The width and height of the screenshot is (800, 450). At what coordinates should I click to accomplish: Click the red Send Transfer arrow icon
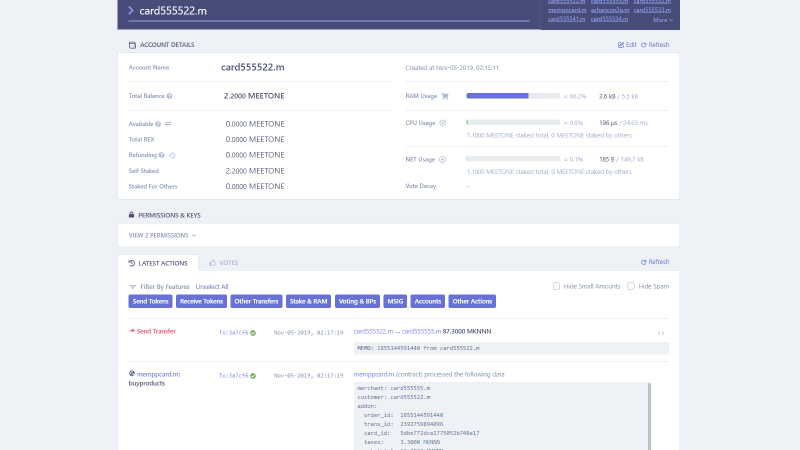click(x=132, y=331)
